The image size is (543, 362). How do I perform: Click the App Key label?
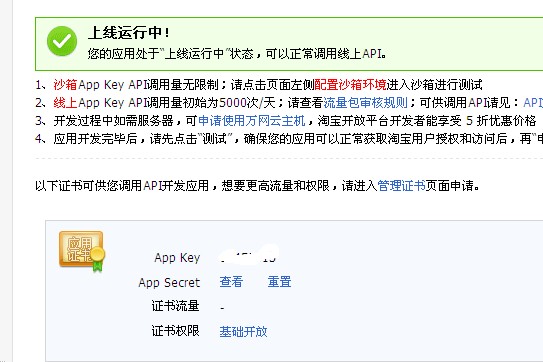177,258
